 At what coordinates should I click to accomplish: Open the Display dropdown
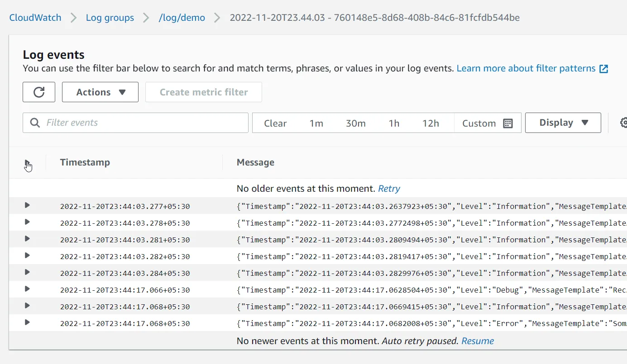point(563,123)
